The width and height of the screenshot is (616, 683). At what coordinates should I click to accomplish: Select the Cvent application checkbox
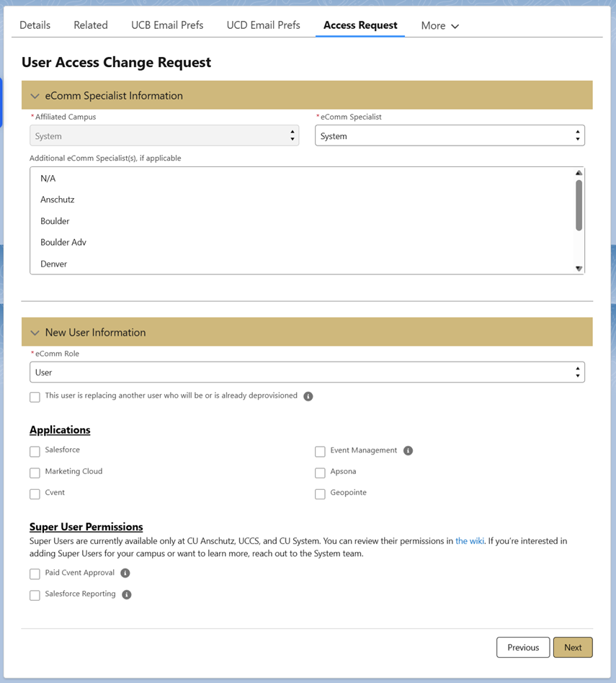[x=35, y=494]
